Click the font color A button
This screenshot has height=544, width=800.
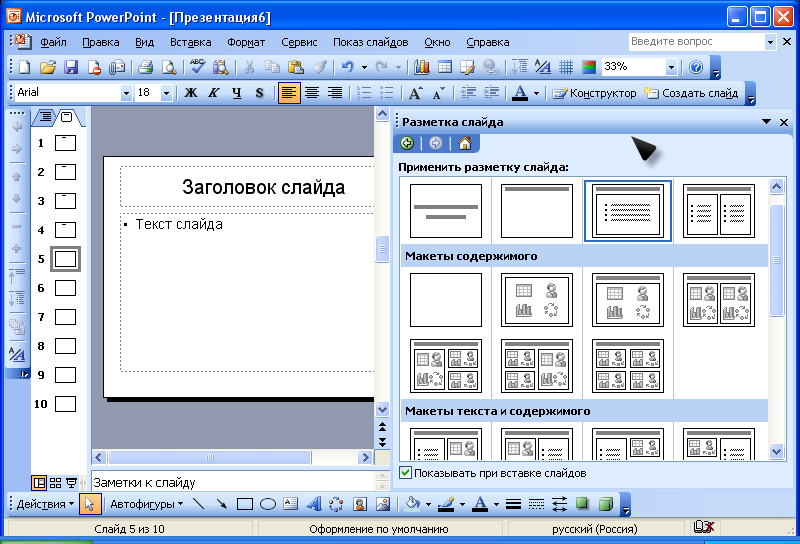tap(519, 93)
